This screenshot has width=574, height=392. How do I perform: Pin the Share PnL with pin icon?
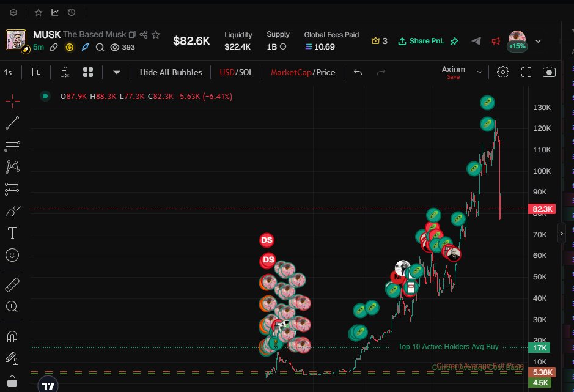tap(454, 41)
